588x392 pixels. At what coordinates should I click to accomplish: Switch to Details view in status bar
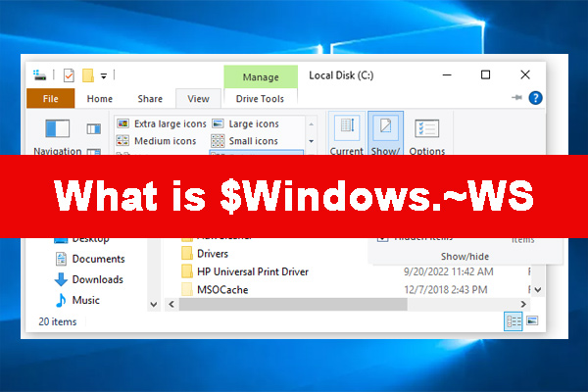coord(513,321)
